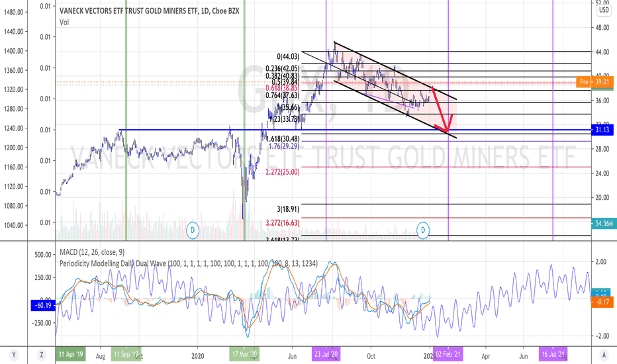Select the 0(44.03) Fibonacci level label
The height and width of the screenshot is (364, 617).
(x=288, y=57)
